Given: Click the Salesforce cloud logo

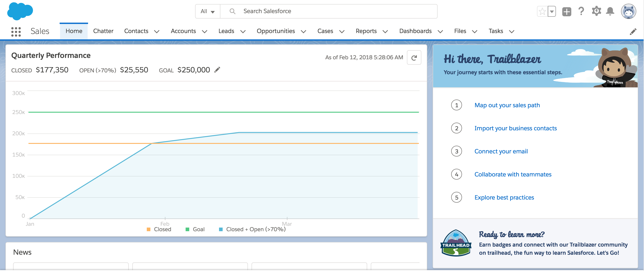Looking at the screenshot, I should click(x=20, y=11).
